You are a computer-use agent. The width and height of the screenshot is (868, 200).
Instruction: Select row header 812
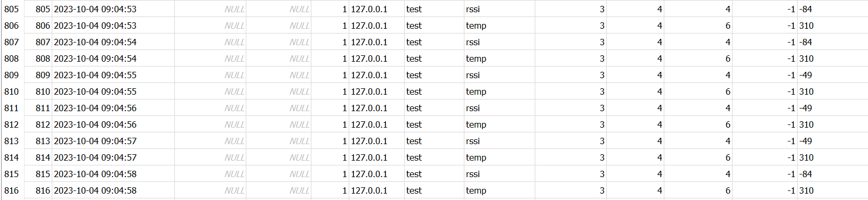[x=12, y=124]
